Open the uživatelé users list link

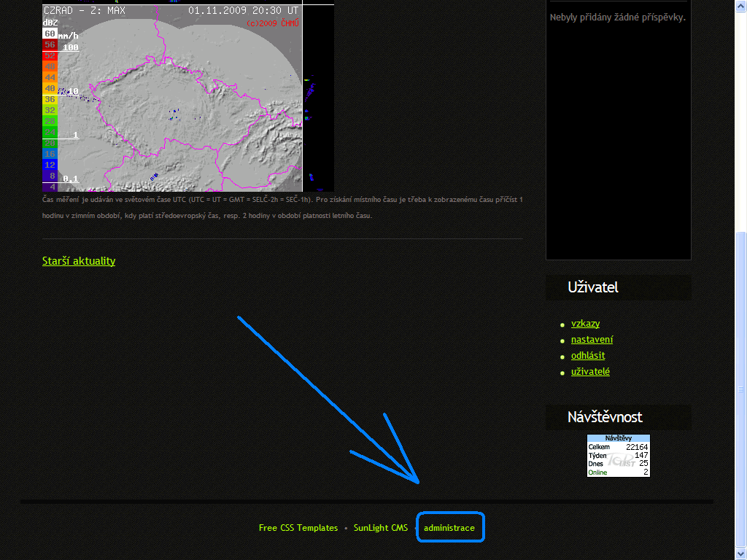(590, 372)
